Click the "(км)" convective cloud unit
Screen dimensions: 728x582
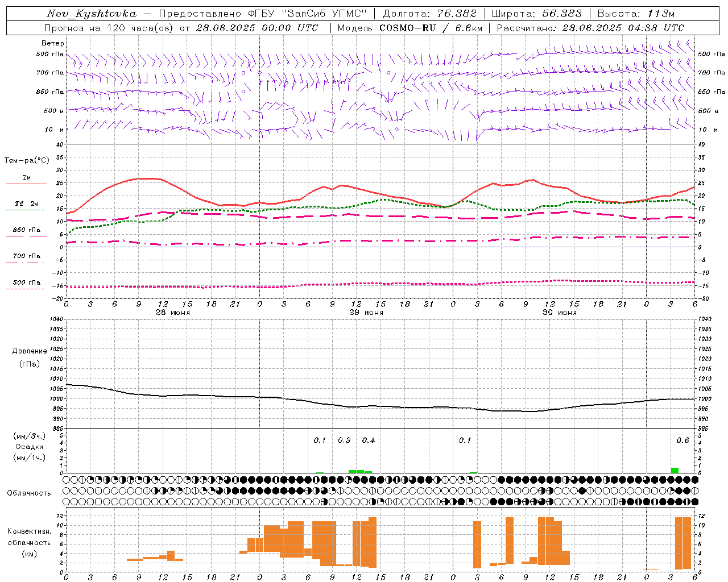(30, 554)
